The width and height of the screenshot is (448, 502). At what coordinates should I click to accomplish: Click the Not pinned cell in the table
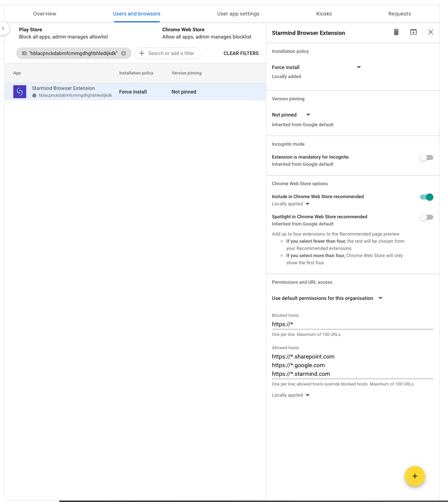tap(184, 92)
